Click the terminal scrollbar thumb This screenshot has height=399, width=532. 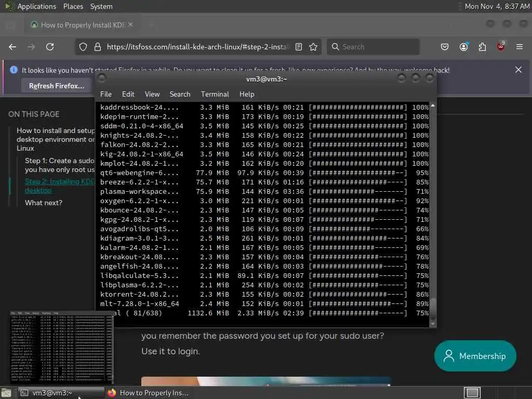click(x=433, y=309)
